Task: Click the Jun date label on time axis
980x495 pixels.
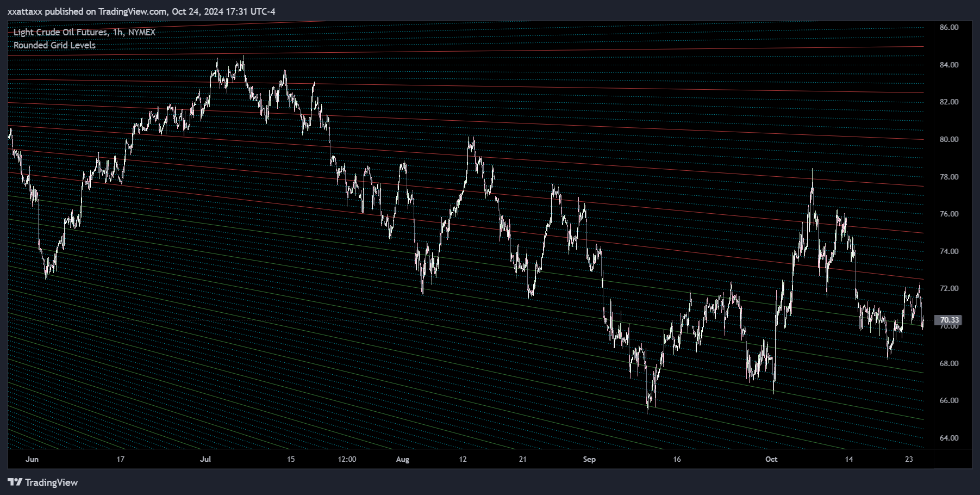Action: [32, 459]
